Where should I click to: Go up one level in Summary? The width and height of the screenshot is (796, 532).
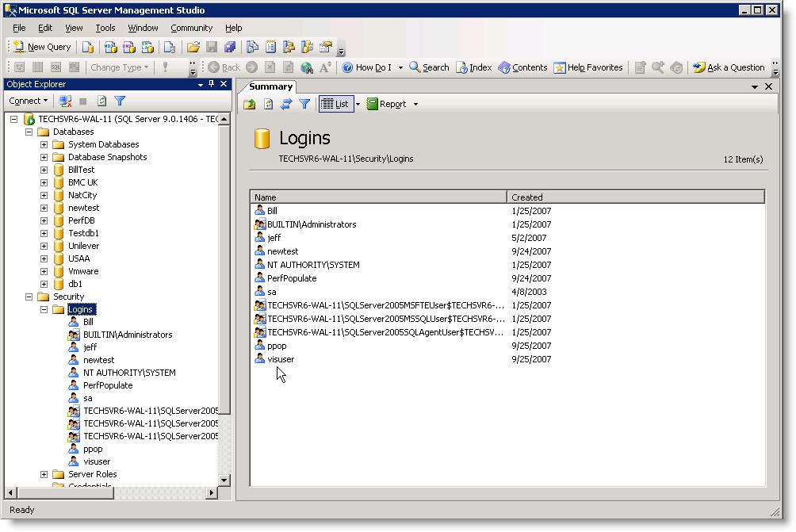pos(249,104)
